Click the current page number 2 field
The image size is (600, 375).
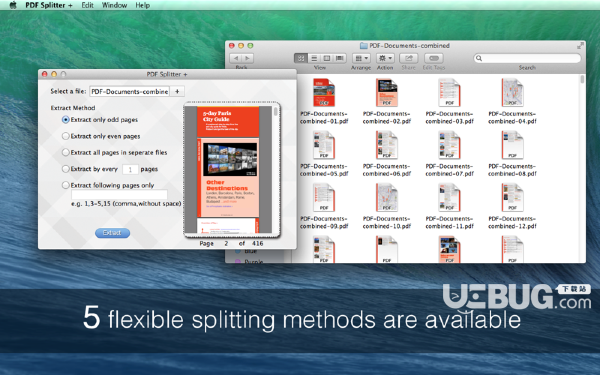pos(226,243)
